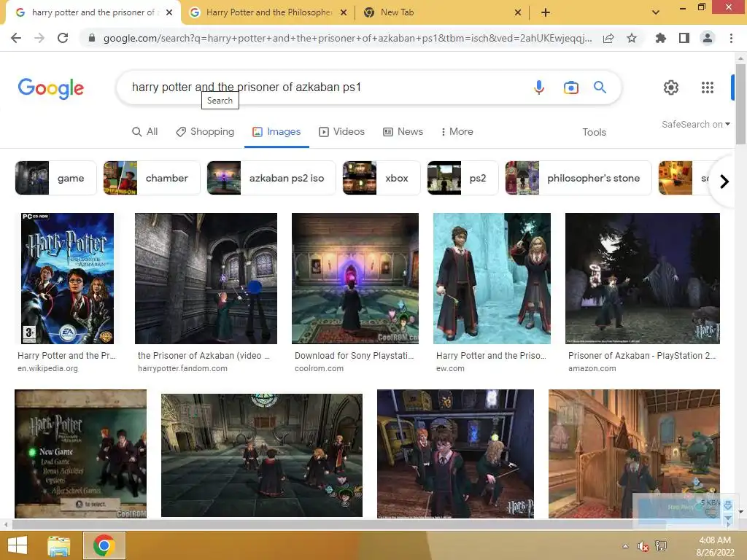This screenshot has width=747, height=560.
Task: Switch to the News results tab
Action: 403,131
